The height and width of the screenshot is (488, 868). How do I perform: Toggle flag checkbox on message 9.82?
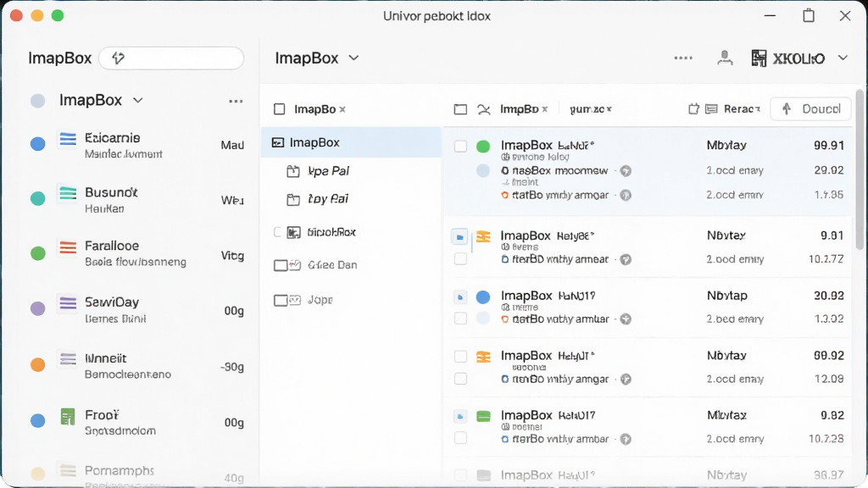pyautogui.click(x=460, y=416)
